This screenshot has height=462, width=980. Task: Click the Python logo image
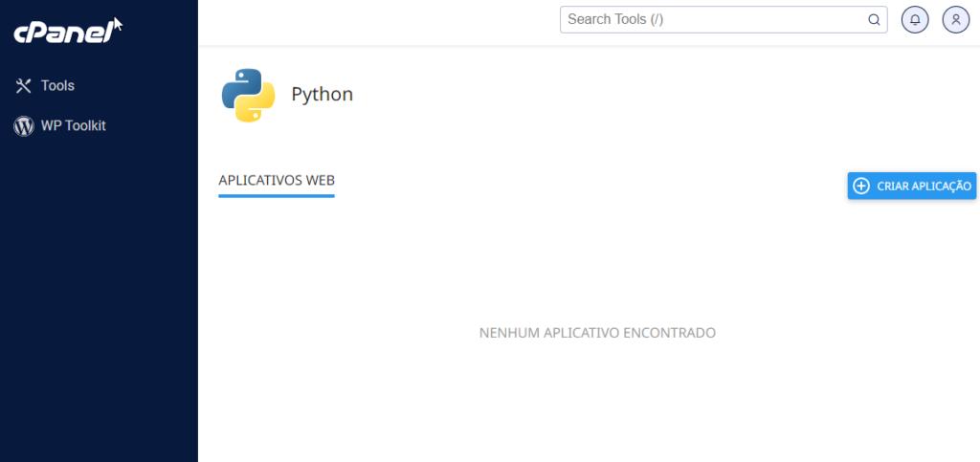pos(248,95)
